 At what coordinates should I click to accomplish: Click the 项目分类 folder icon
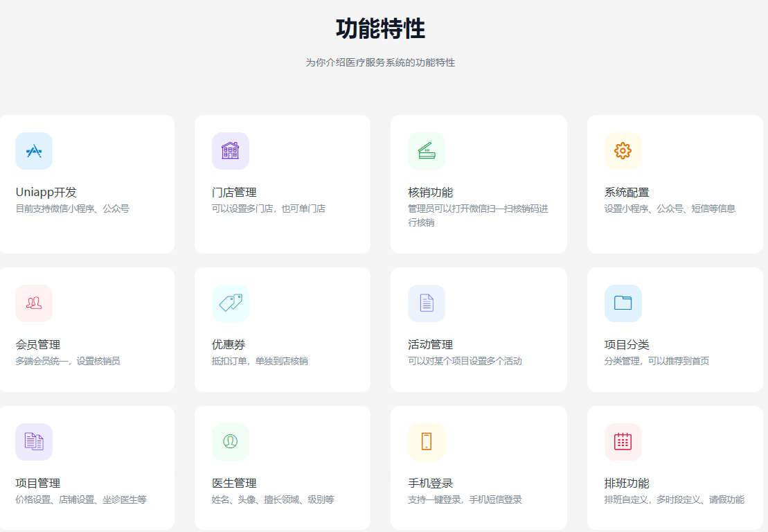pos(623,303)
